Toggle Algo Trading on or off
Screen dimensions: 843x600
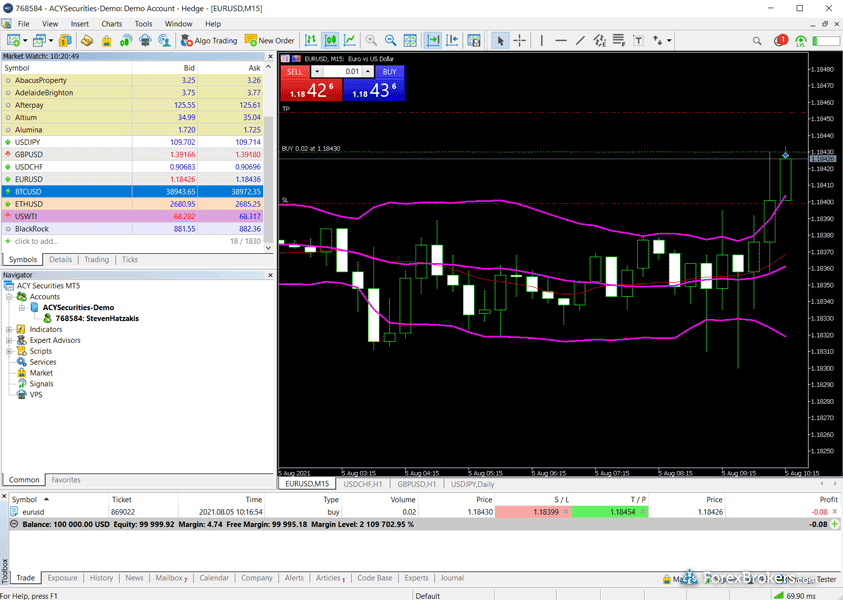[209, 40]
